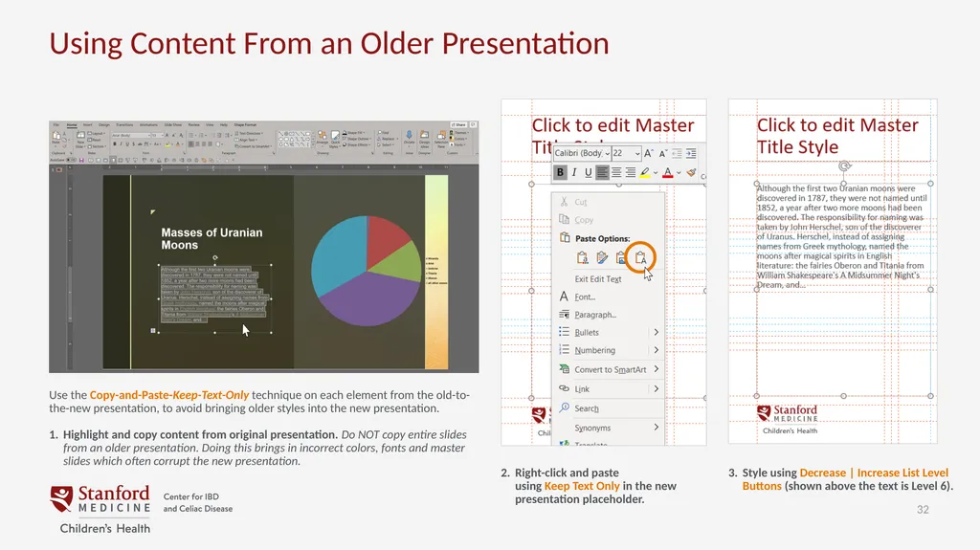The height and width of the screenshot is (550, 980).
Task: Click the Search magnifier icon in context menu
Action: [x=565, y=407]
